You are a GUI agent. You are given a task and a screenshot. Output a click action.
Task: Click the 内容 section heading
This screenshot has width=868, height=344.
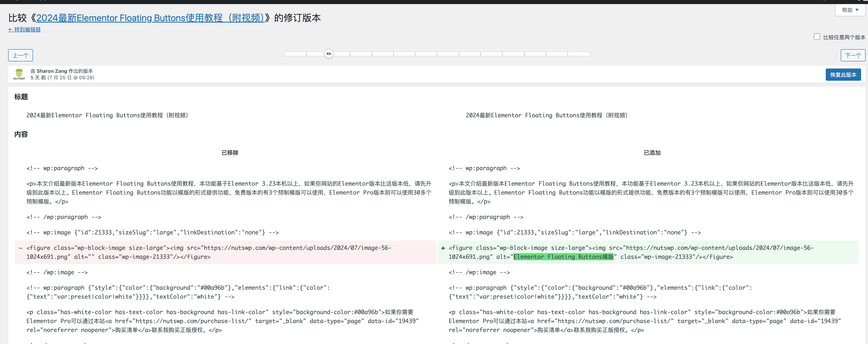coord(21,134)
